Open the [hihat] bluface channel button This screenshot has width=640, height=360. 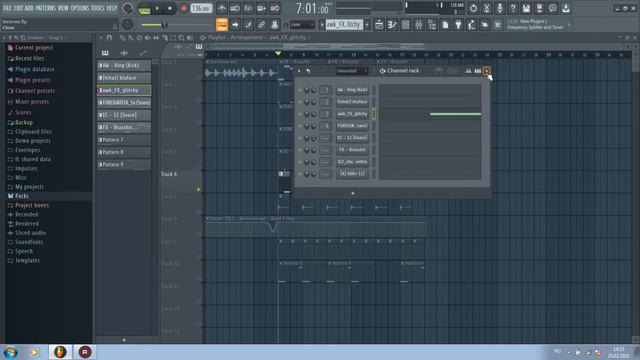(x=352, y=102)
